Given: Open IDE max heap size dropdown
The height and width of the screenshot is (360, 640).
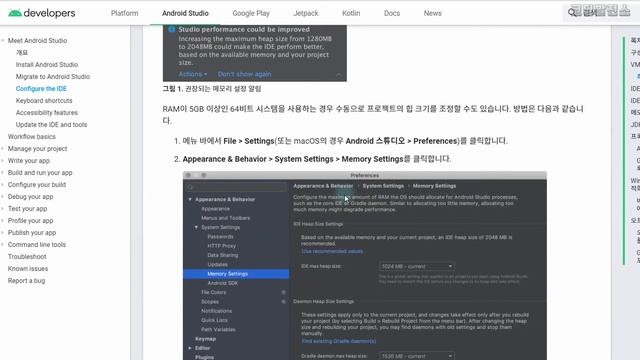Looking at the screenshot, I should click(416, 266).
